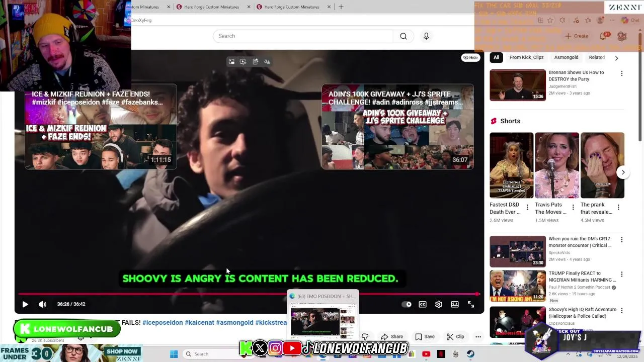The image size is (644, 362).
Task: Show more filter chips with arrow
Action: (616, 58)
